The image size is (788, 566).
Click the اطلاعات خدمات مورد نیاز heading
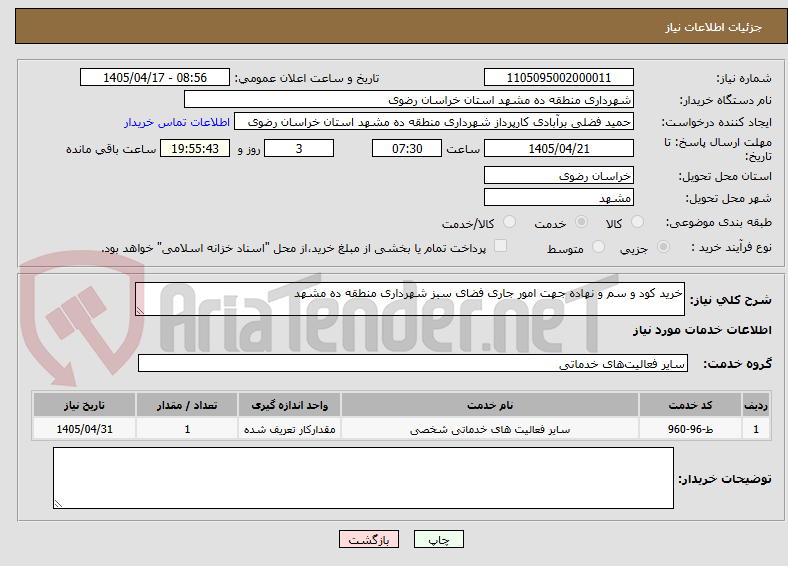702,330
